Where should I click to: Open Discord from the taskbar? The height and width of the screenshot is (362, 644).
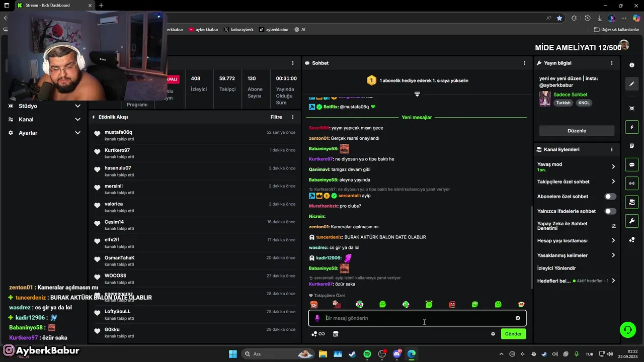coord(397,354)
